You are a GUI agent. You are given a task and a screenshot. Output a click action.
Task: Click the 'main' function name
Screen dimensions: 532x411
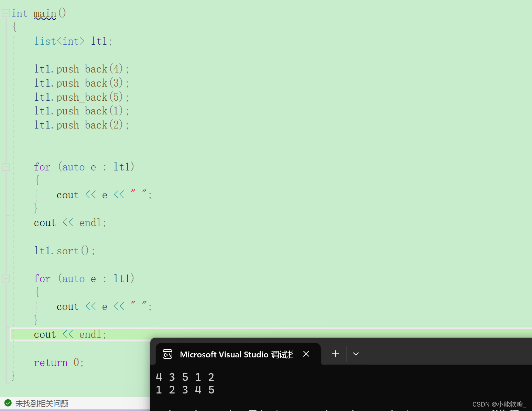click(45, 13)
